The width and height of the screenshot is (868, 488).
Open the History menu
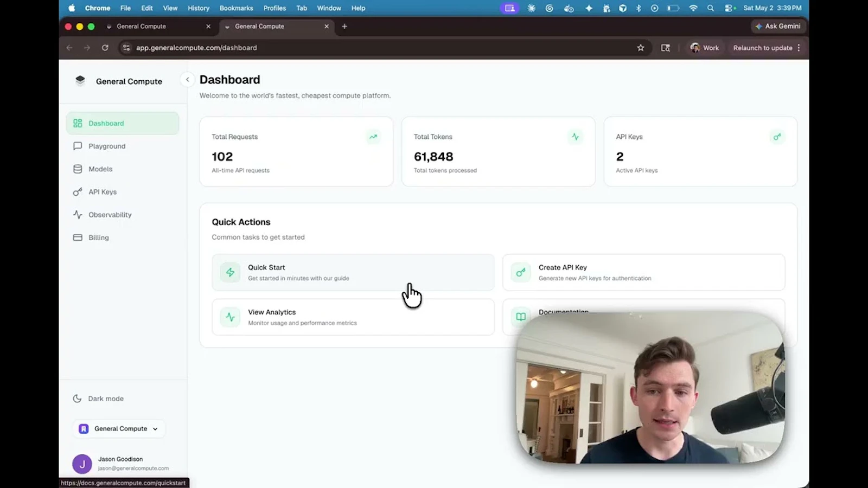point(199,8)
